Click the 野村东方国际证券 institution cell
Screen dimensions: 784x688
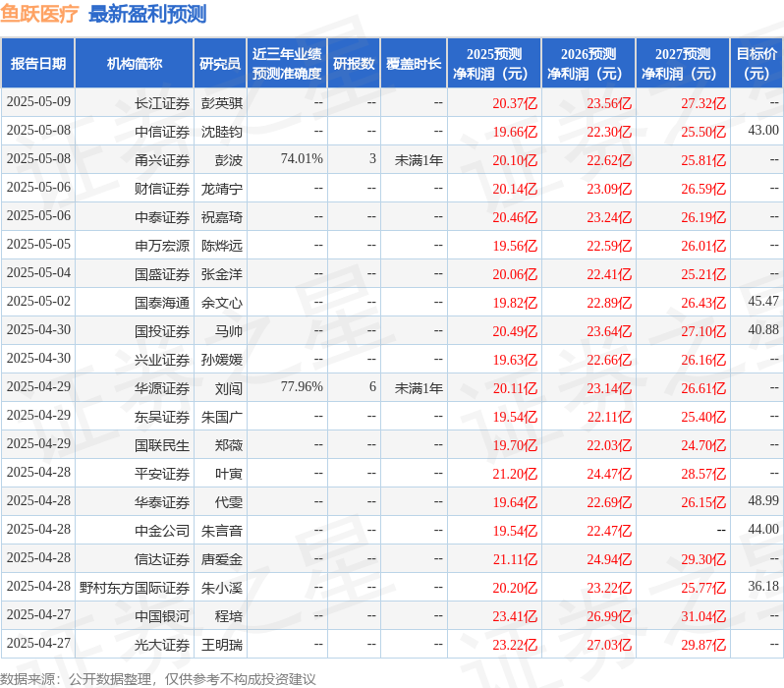click(135, 589)
